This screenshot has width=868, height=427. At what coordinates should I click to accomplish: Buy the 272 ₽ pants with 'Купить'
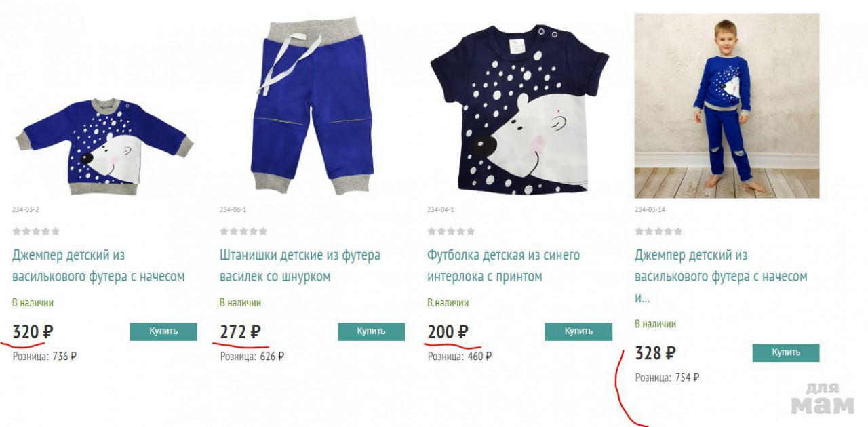(x=371, y=331)
